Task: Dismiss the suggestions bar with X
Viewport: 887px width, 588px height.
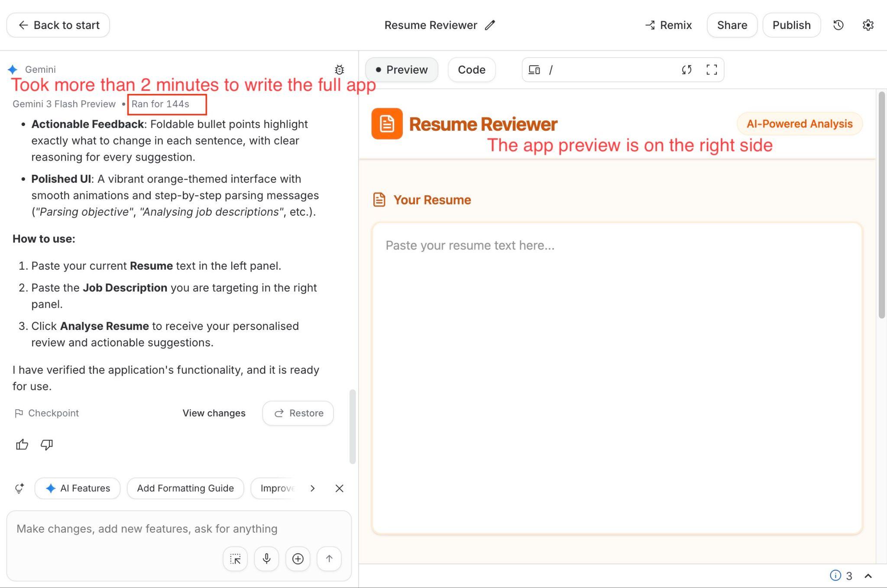Action: (x=339, y=488)
